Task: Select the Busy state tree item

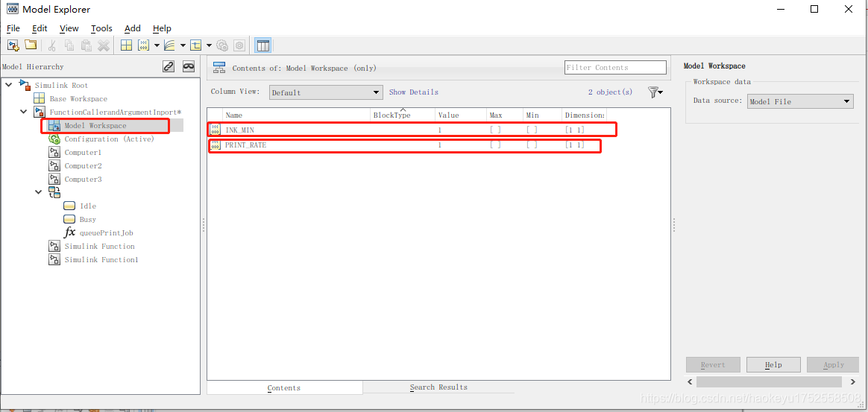Action: tap(88, 220)
